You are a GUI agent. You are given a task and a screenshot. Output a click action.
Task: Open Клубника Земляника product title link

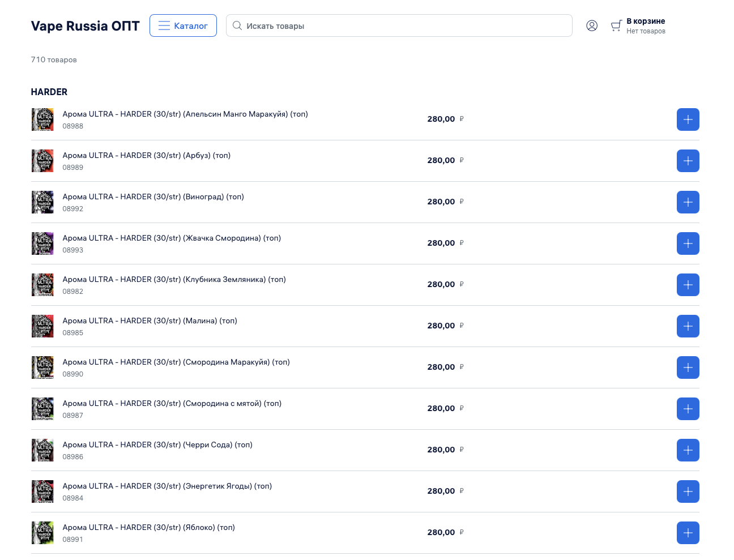[174, 280]
